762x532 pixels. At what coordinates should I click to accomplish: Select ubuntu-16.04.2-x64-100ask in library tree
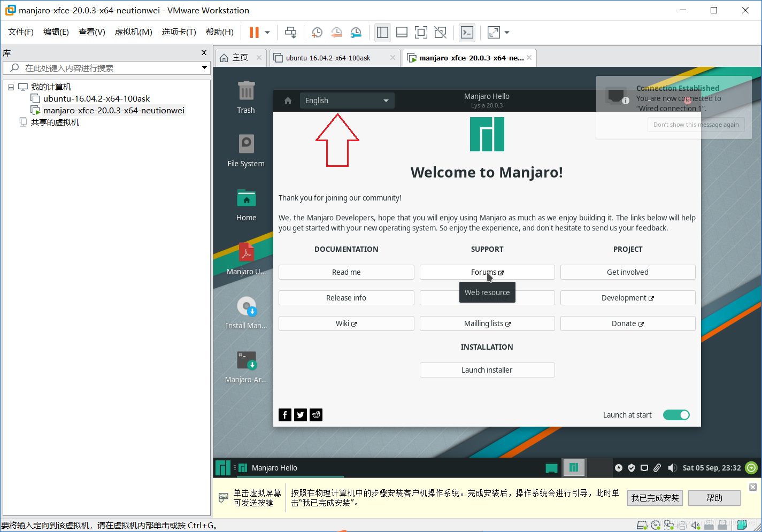click(x=96, y=99)
